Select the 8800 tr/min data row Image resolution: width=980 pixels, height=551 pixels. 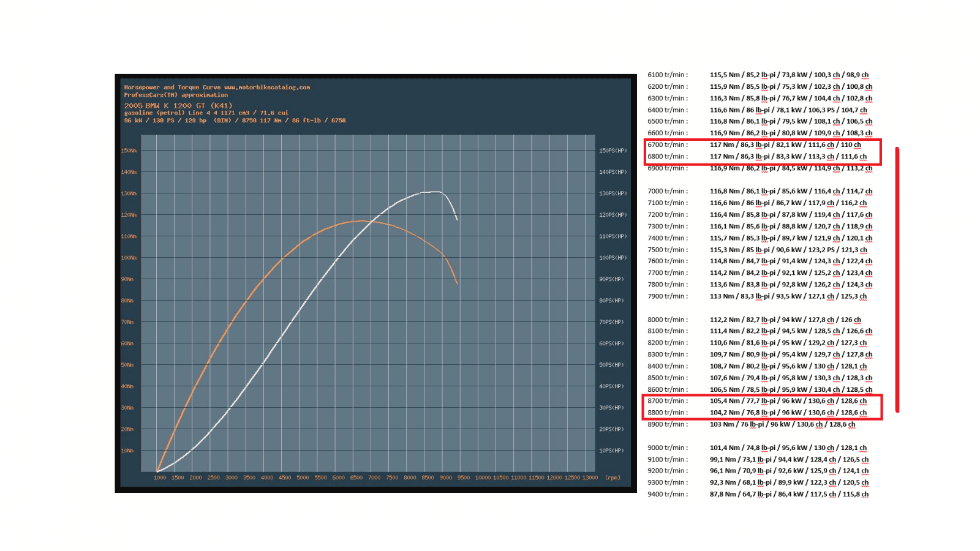pyautogui.click(x=759, y=413)
